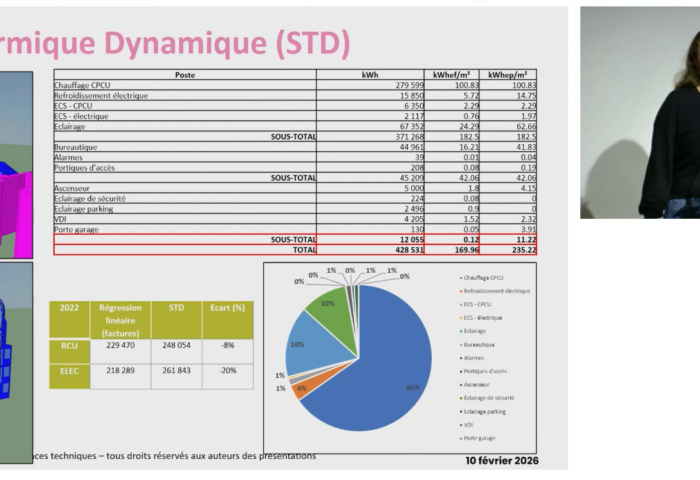
Task: Click the RCU row label
Action: 68,346
